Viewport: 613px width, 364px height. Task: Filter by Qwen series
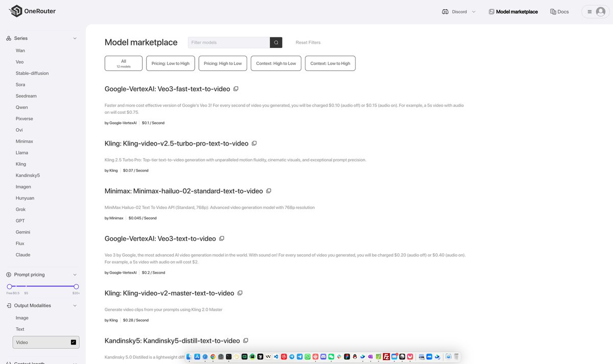pos(22,107)
